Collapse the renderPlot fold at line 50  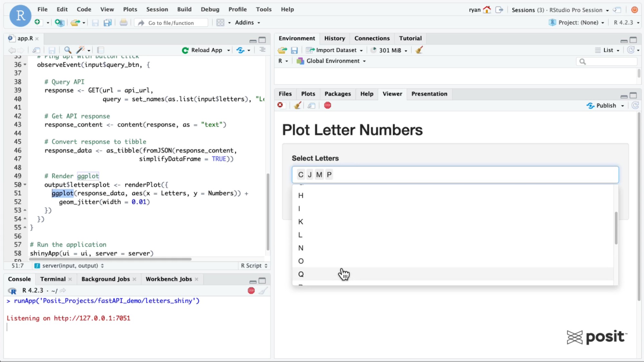25,185
